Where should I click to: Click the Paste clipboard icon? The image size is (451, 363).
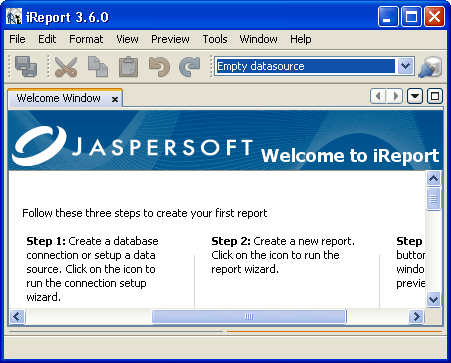(x=128, y=67)
